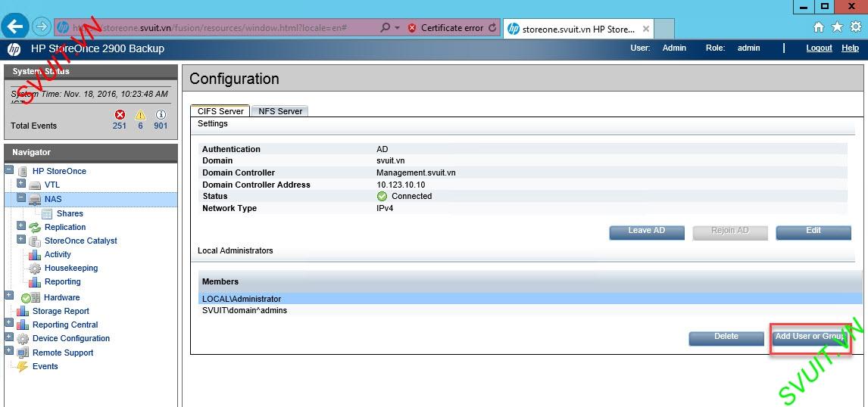
Task: Click the Connected status text
Action: point(411,196)
